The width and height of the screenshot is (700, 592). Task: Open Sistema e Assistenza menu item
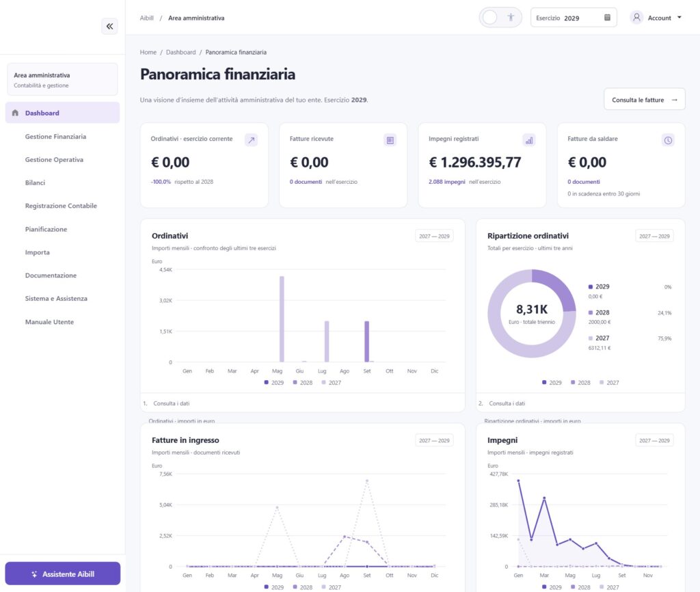pos(56,298)
